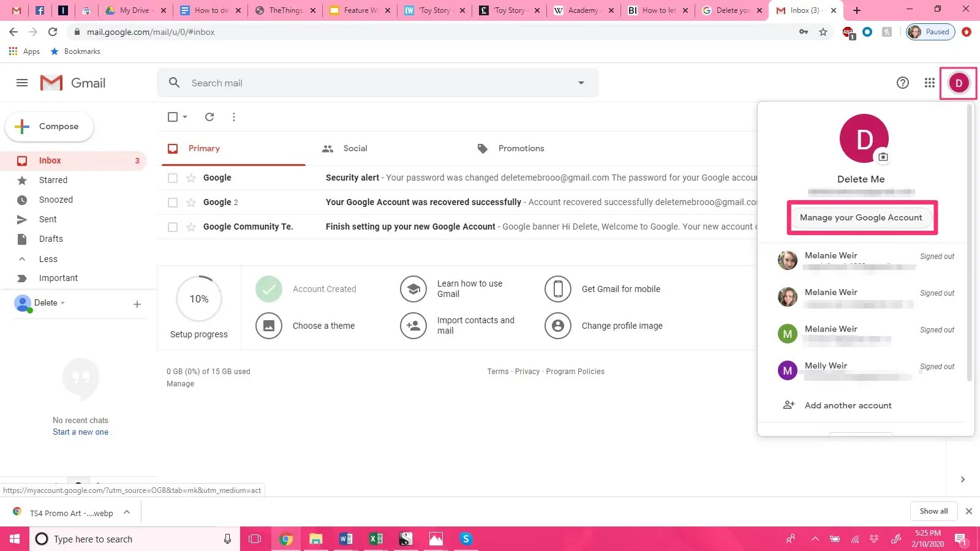This screenshot has height=551, width=980.
Task: Click the camera icon on the profile picture
Action: 883,156
